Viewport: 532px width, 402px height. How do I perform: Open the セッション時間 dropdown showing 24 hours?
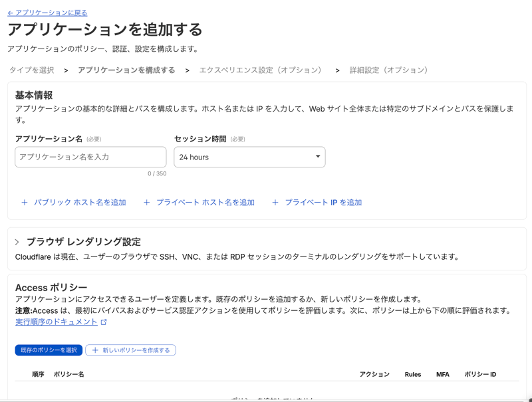click(x=249, y=157)
